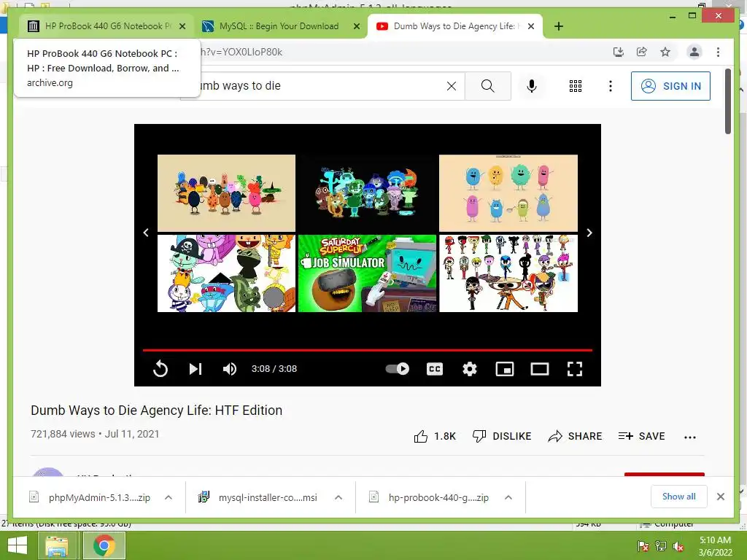The image size is (747, 560).
Task: Open the taskbar clock showing 5:10 AM
Action: click(x=715, y=546)
